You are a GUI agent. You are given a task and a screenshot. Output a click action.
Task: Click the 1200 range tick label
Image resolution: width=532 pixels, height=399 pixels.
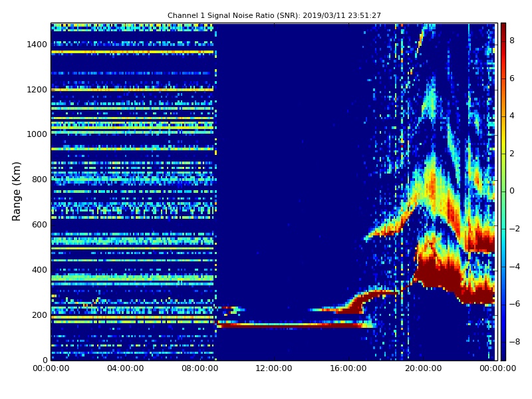[x=37, y=90]
